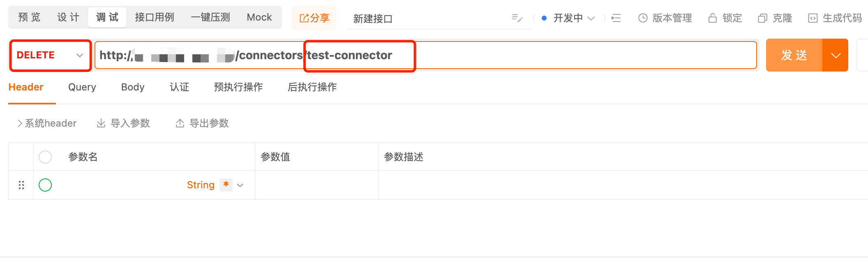Switch to the Body tab
The height and width of the screenshot is (259, 868).
(x=133, y=87)
